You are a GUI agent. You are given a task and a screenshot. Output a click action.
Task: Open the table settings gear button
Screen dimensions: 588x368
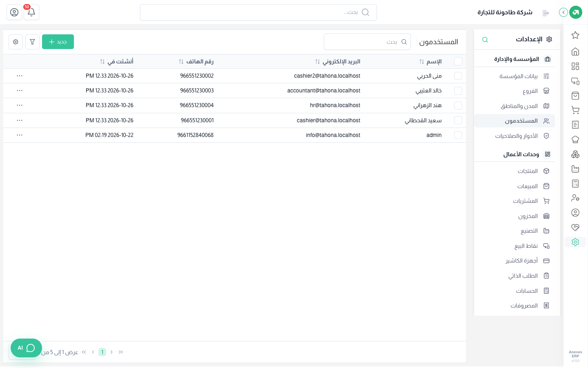pos(16,42)
